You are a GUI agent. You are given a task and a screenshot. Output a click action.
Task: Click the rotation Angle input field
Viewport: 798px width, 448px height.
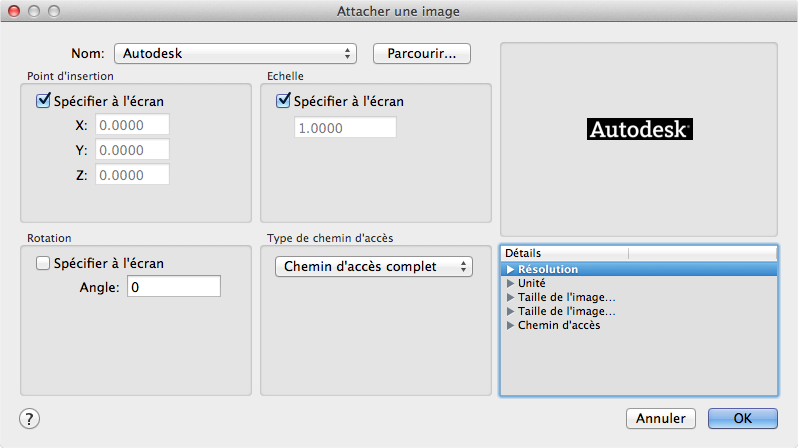[175, 287]
